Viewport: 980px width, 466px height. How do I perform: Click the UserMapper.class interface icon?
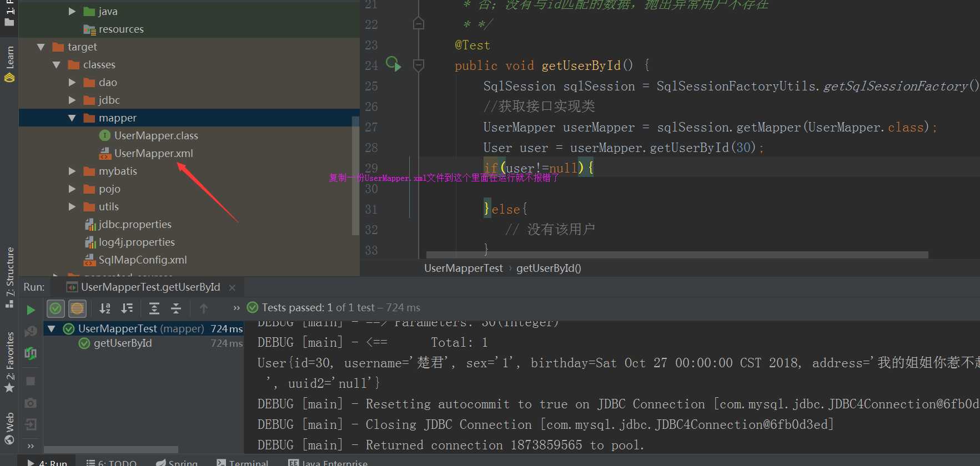(x=104, y=135)
